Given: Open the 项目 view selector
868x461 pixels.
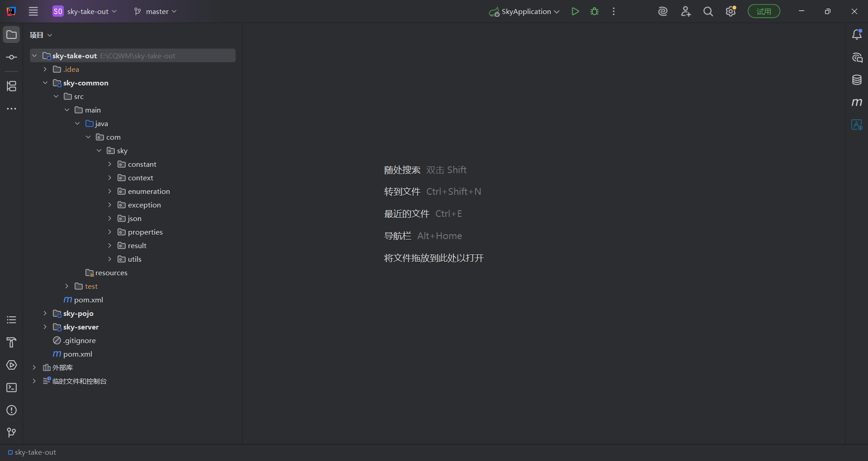Looking at the screenshot, I should 41,35.
